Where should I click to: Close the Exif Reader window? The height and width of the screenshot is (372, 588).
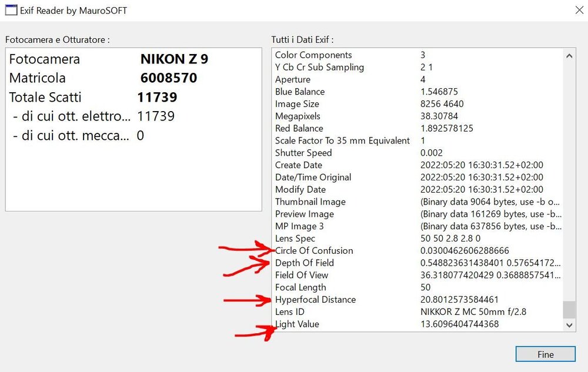[x=579, y=10]
